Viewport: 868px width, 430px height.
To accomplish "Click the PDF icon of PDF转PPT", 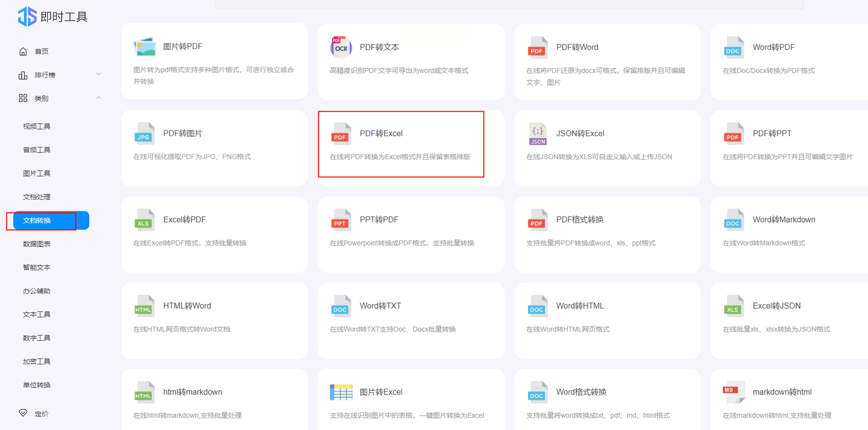I will coord(734,133).
